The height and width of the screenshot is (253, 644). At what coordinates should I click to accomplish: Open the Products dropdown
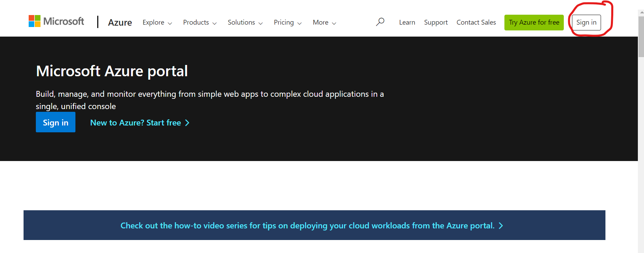(x=200, y=23)
